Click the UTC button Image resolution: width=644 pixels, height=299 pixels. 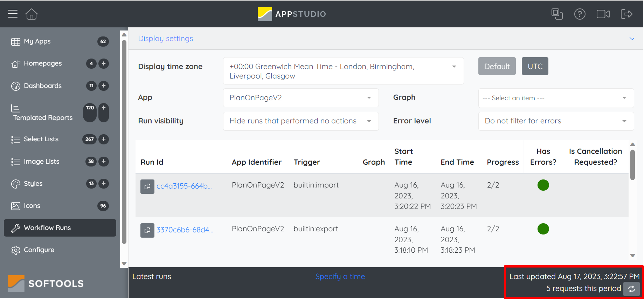[x=535, y=66]
